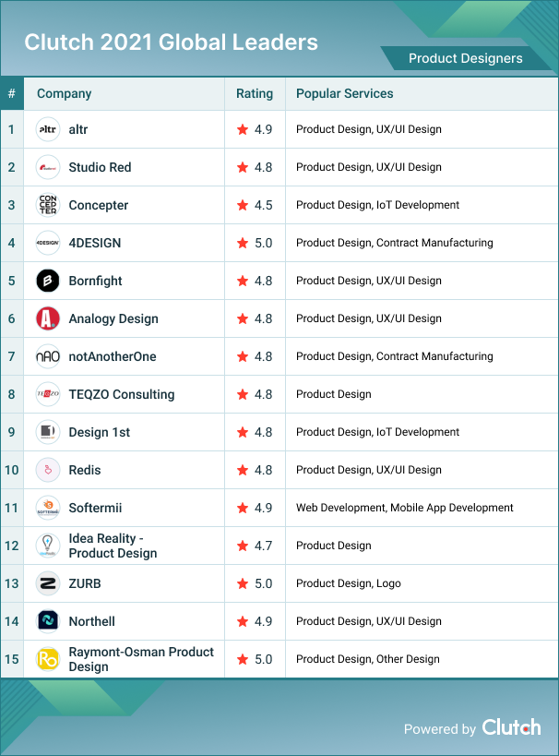Image resolution: width=559 pixels, height=756 pixels.
Task: Click the Analogy Design red logo
Action: tap(48, 318)
